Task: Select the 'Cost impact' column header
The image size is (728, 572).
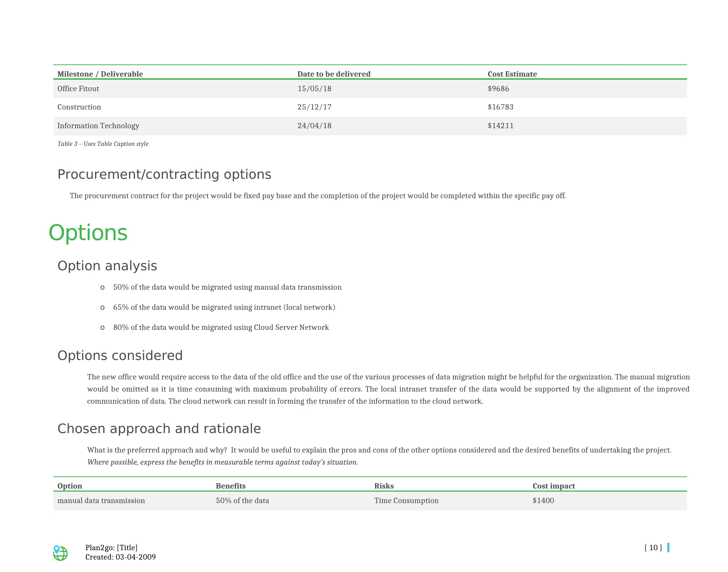Action: click(x=554, y=486)
